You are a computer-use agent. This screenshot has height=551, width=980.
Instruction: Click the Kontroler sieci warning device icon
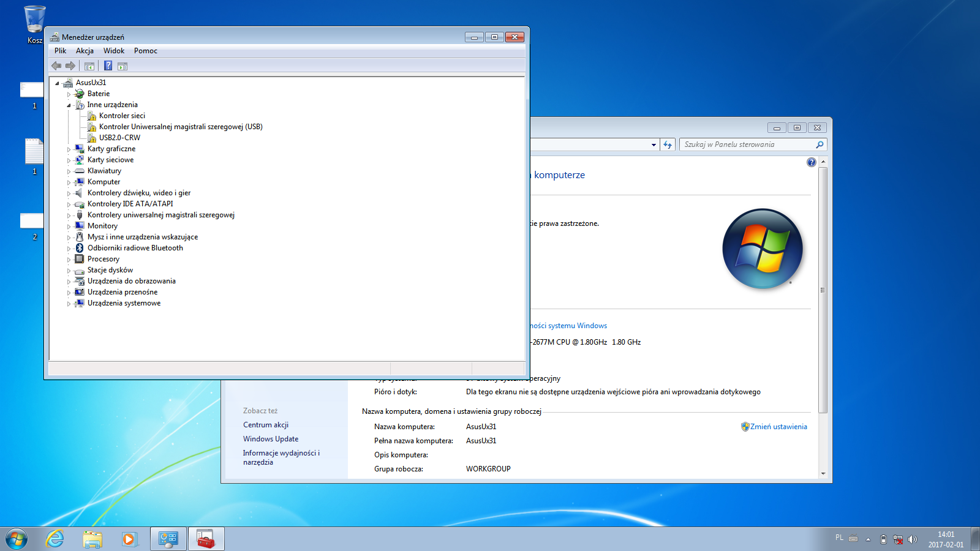(91, 116)
